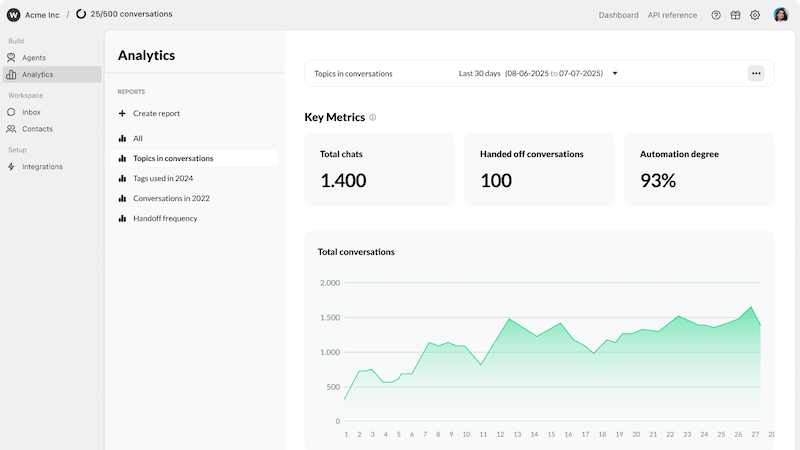Open the API reference link
Image resolution: width=800 pixels, height=450 pixels.
click(x=672, y=15)
